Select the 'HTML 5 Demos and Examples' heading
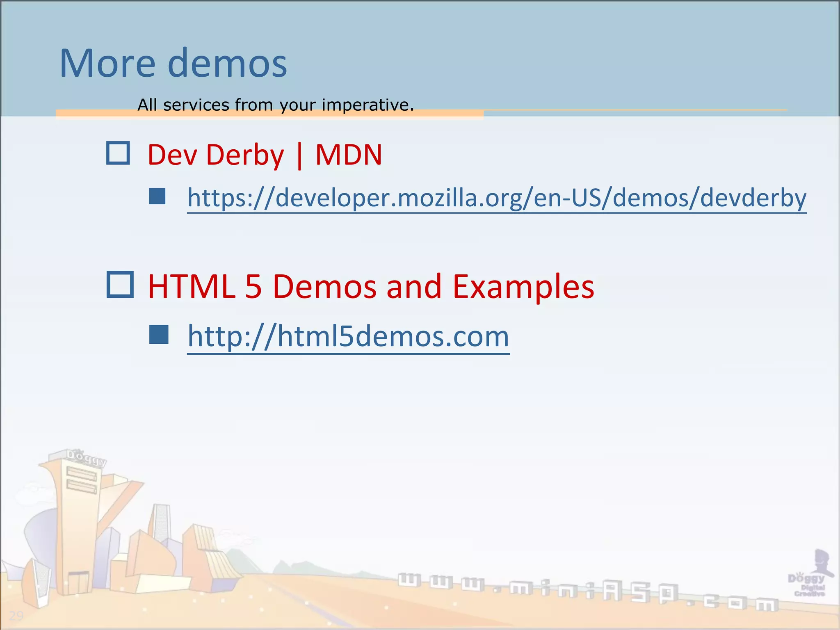Image resolution: width=840 pixels, height=630 pixels. pyautogui.click(x=371, y=286)
